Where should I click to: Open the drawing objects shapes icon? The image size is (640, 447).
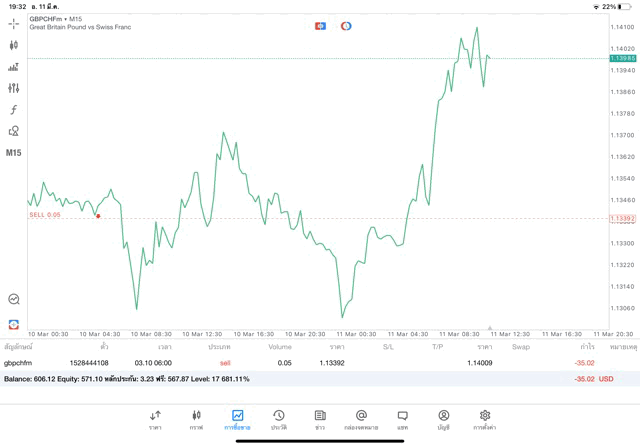[14, 131]
